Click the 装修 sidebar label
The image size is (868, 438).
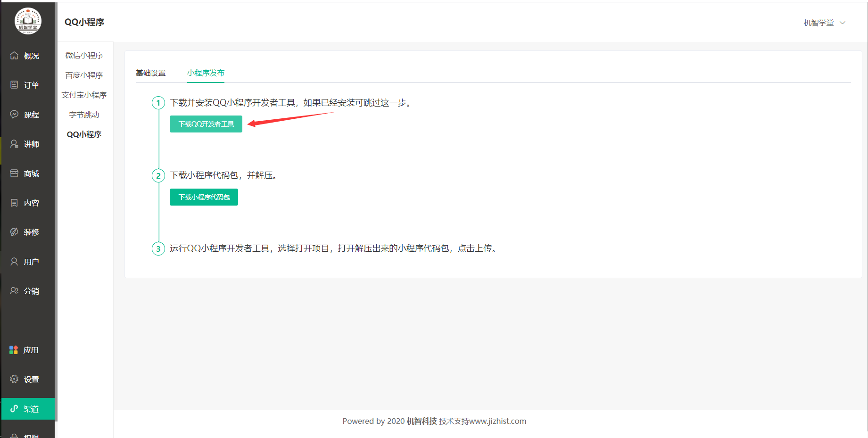pyautogui.click(x=32, y=232)
